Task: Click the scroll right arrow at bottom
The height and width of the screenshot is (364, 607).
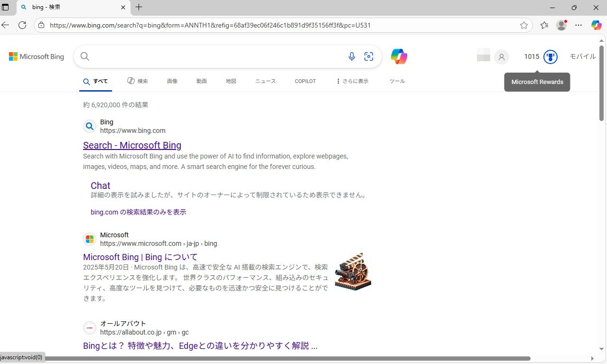Action: [x=592, y=358]
